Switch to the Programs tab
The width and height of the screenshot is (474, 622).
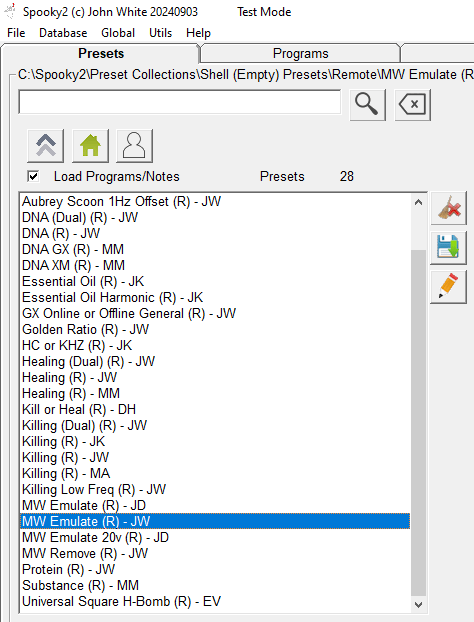click(x=300, y=54)
